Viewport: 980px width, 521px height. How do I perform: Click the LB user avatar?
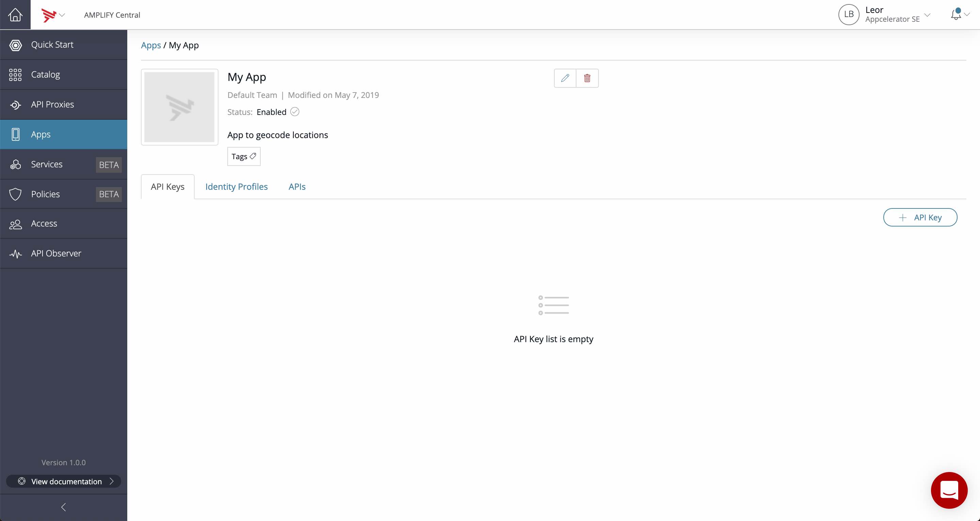click(x=849, y=15)
